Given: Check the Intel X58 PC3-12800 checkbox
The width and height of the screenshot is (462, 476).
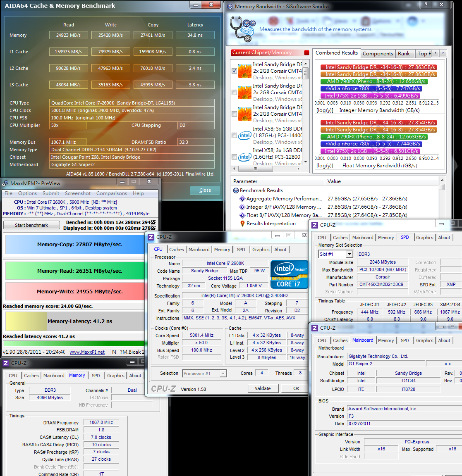Looking at the screenshot, I should (x=234, y=157).
